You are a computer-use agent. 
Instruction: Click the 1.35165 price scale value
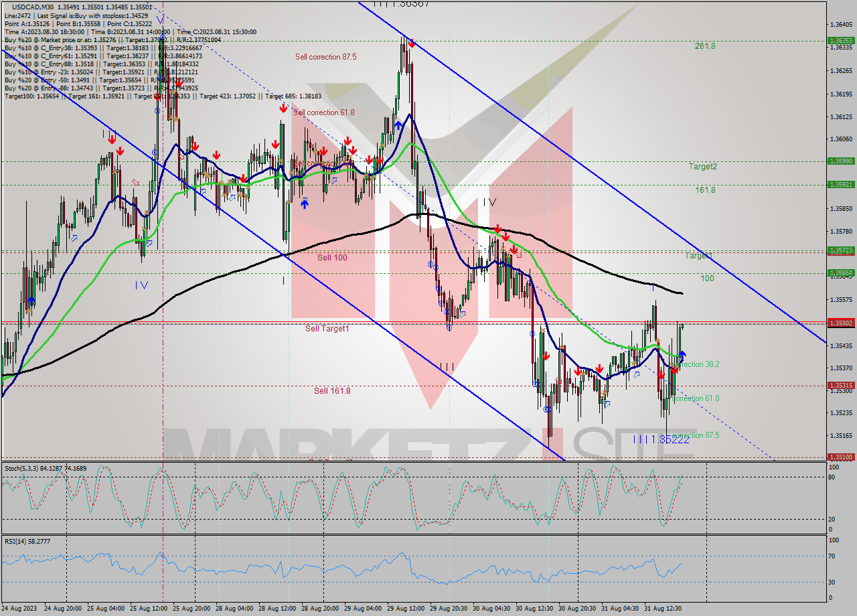pos(841,436)
